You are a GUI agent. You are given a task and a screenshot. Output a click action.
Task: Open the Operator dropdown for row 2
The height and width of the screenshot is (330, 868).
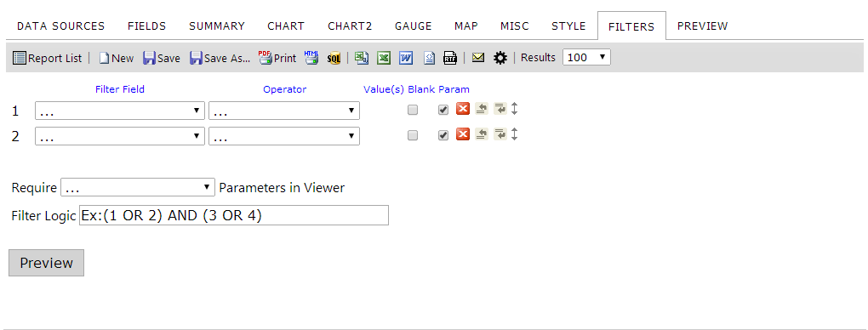(x=284, y=136)
